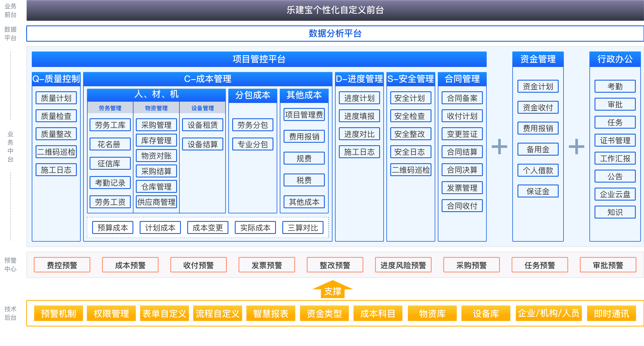Click the 即时通讯 orange block
Viewport: 644px width, 346px height.
click(611, 313)
